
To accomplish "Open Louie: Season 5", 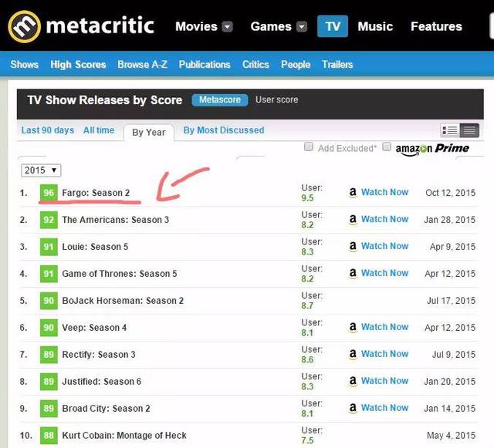I will [x=95, y=247].
